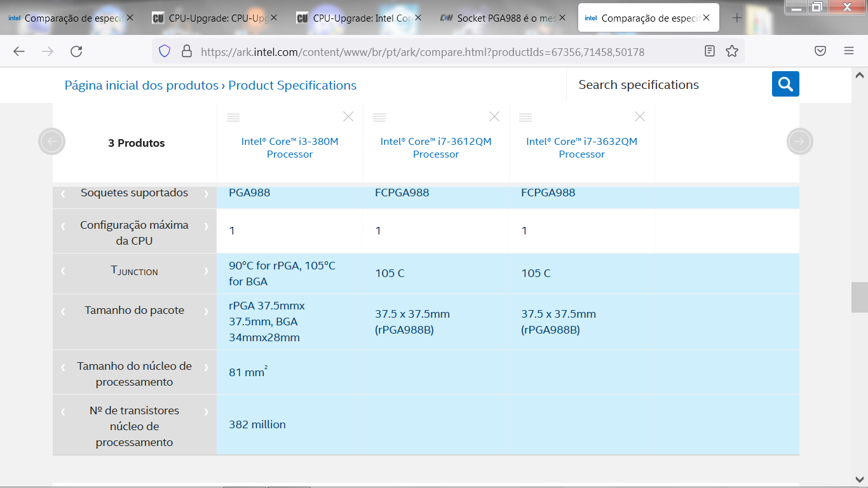Click right chevron of Configuração máxima da CPU
This screenshot has height=488, width=868.
[206, 226]
